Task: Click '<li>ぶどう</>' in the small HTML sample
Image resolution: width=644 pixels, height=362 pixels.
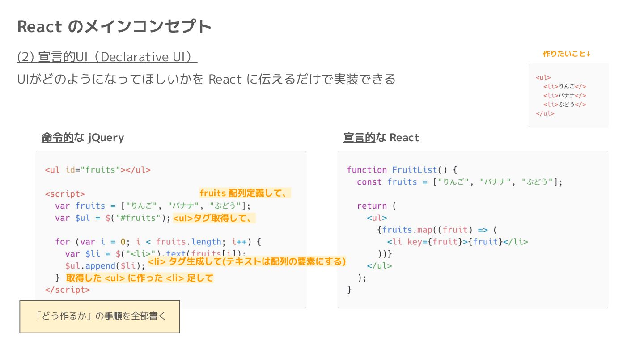Action: click(565, 105)
